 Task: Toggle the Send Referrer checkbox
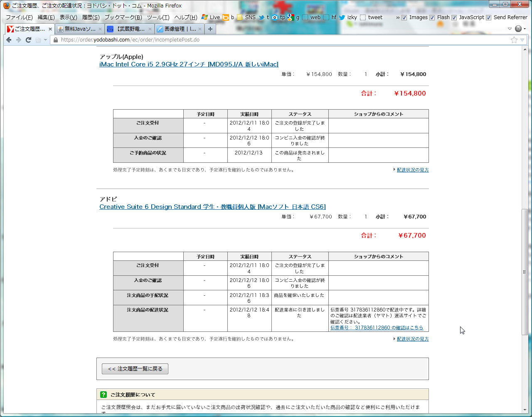(x=488, y=17)
